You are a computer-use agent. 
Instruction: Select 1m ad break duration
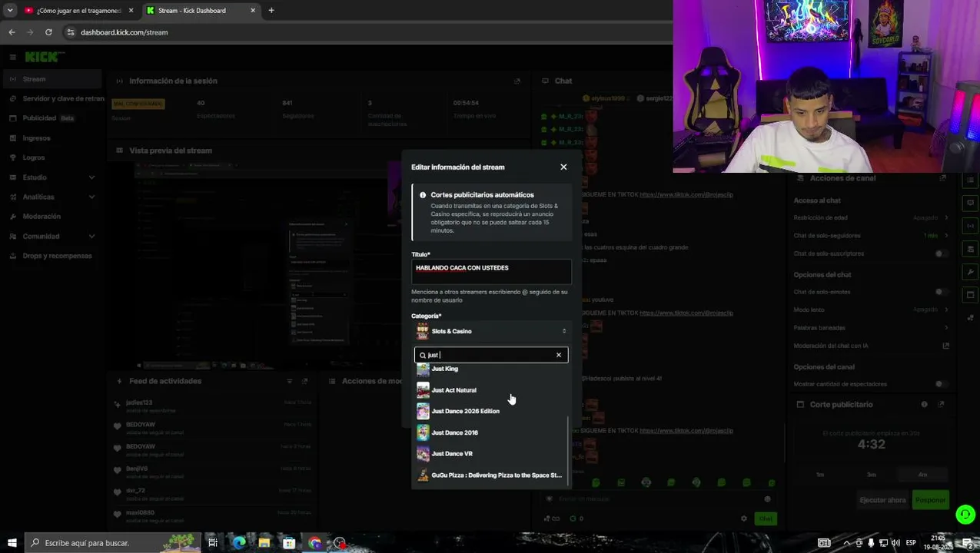coord(820,475)
